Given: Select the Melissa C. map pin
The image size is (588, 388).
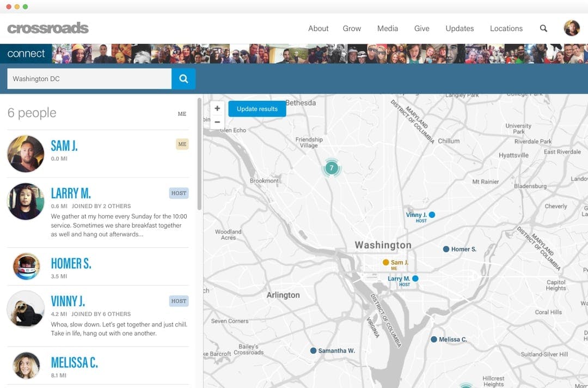Looking at the screenshot, I should (434, 339).
